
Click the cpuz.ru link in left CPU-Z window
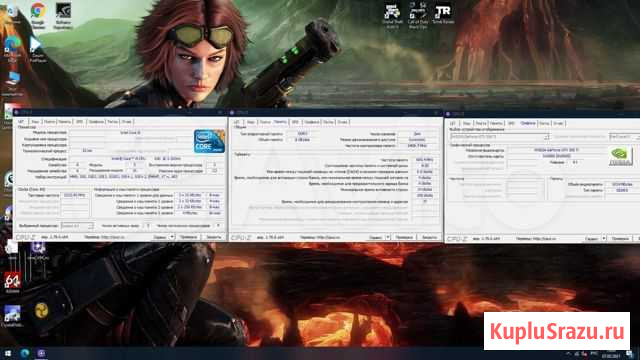(112, 237)
